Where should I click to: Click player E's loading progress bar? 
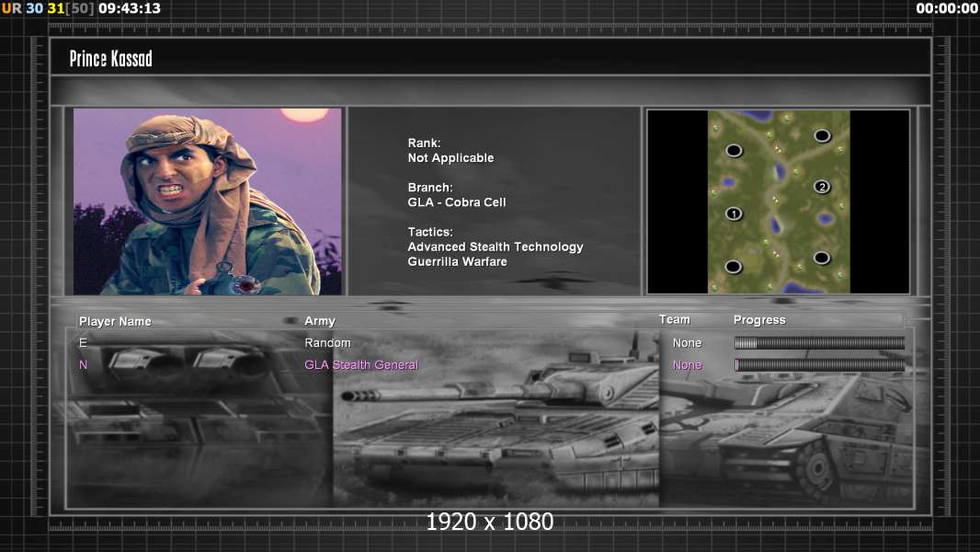(819, 342)
